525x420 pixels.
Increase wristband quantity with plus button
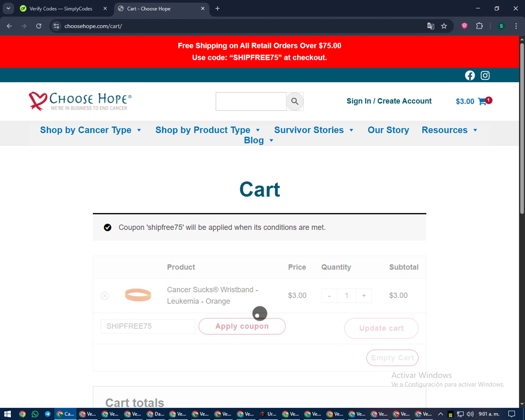pos(364,296)
